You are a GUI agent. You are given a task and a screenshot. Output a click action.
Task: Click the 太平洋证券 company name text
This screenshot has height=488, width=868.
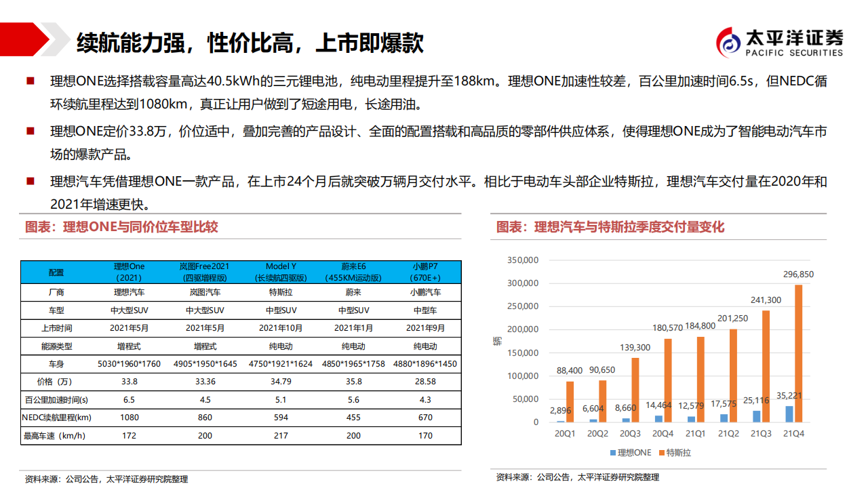pyautogui.click(x=795, y=37)
